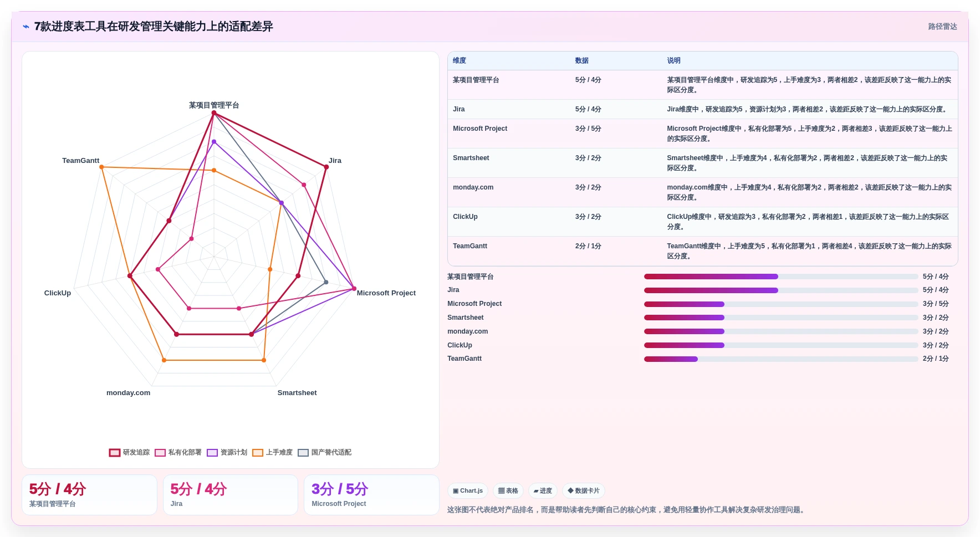Open the 某项目管理平台 score card
Screen dimensions: 980x537
[89, 495]
